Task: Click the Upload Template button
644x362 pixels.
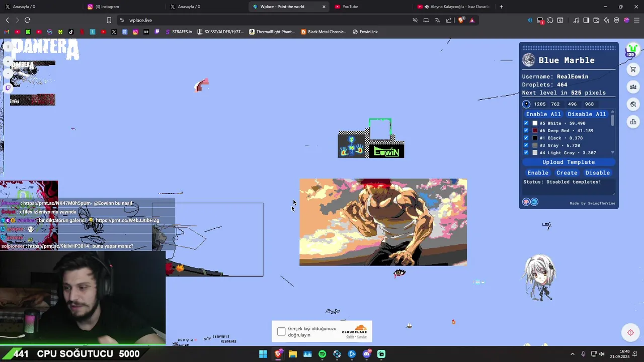Action: coord(569,162)
